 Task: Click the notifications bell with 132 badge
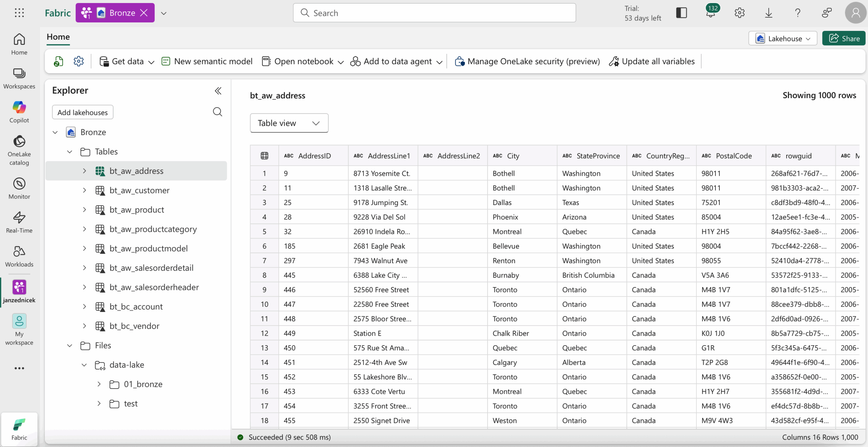[710, 13]
